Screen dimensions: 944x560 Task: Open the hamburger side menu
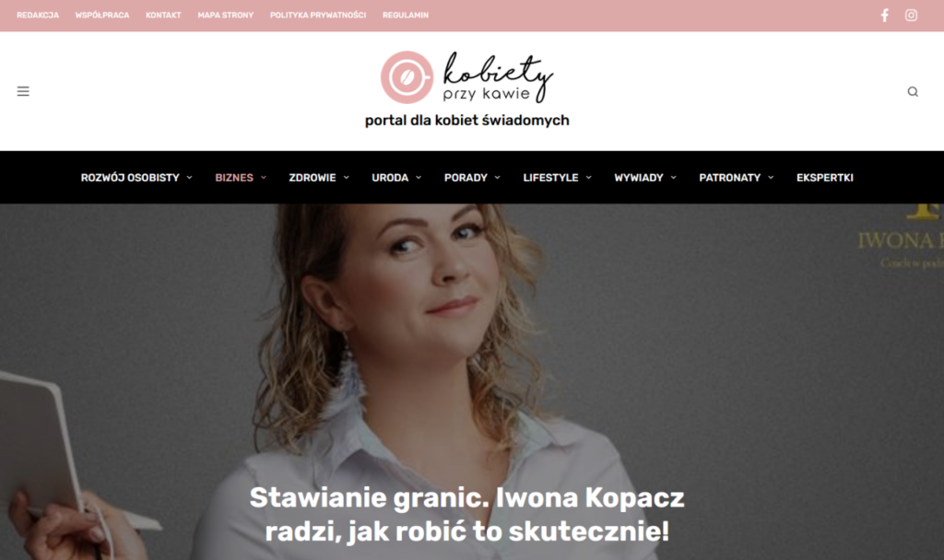[23, 91]
